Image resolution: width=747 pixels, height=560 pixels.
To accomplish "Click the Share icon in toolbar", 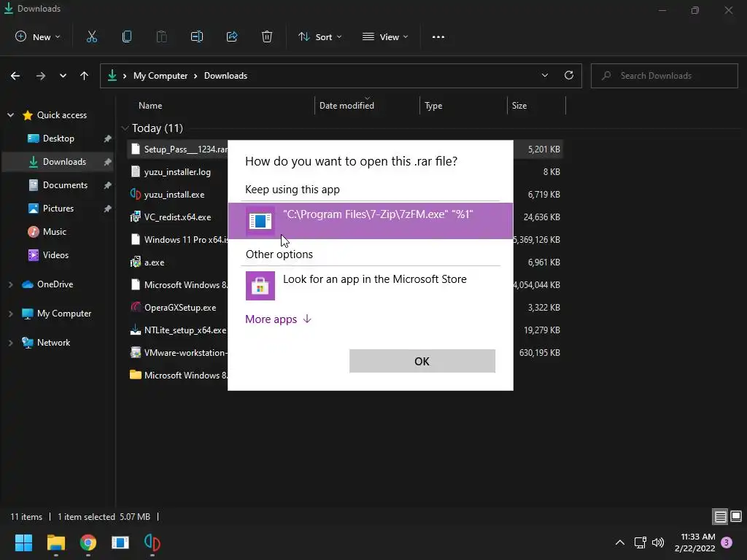I will point(232,36).
